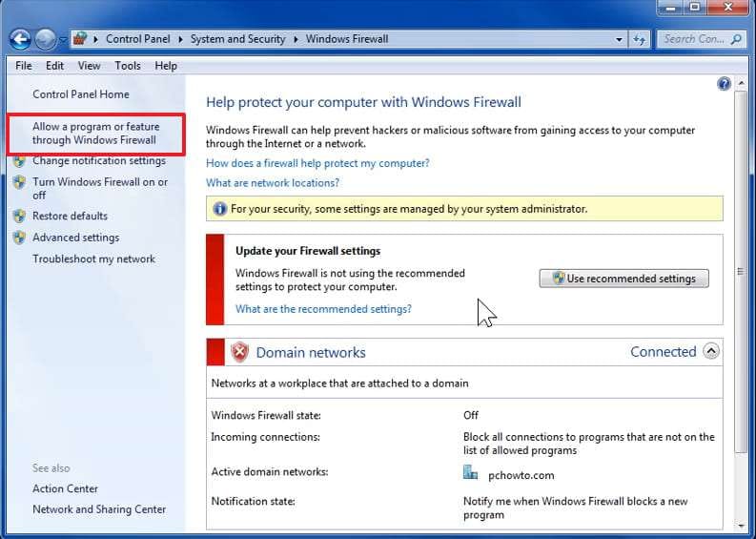Click shield icon beside Turn Windows Firewall on or off
Image resolution: width=756 pixels, height=539 pixels.
click(x=19, y=182)
